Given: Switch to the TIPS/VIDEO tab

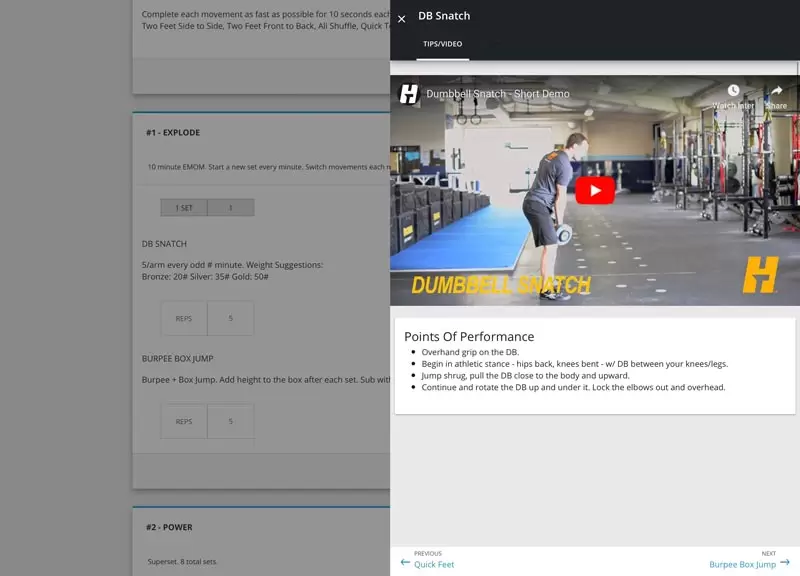Looking at the screenshot, I should pyautogui.click(x=445, y=43).
